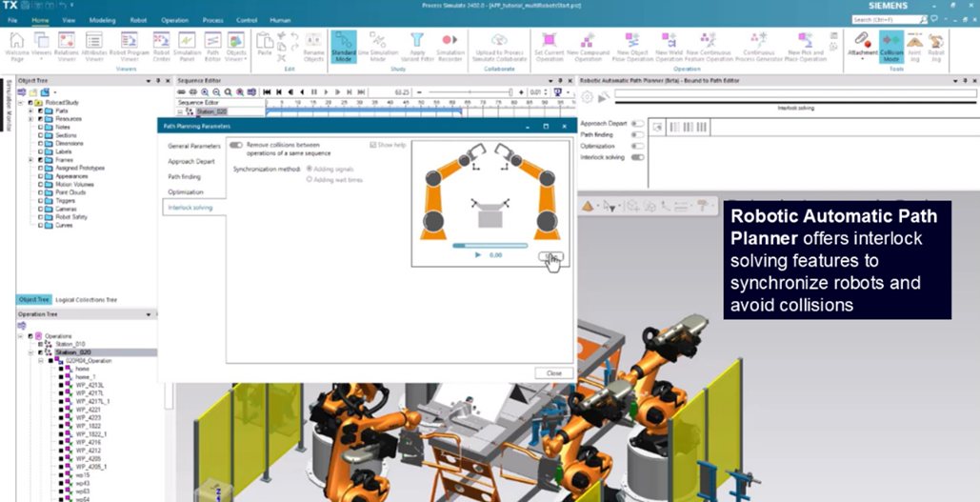980x502 pixels.
Task: Create a New Compound Operation
Action: [x=589, y=47]
